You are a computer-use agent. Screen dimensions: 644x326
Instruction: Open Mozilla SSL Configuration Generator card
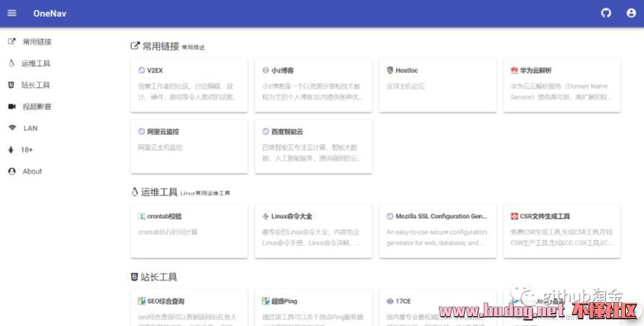click(x=438, y=231)
